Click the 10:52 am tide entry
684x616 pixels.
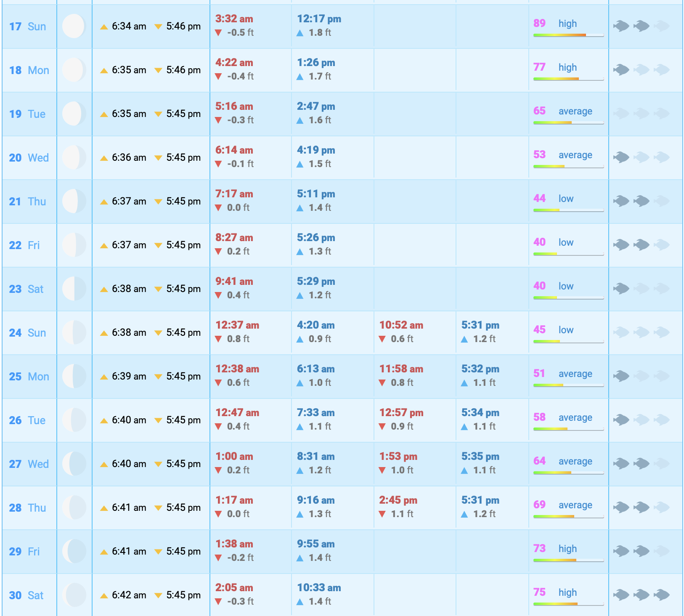coord(401,325)
